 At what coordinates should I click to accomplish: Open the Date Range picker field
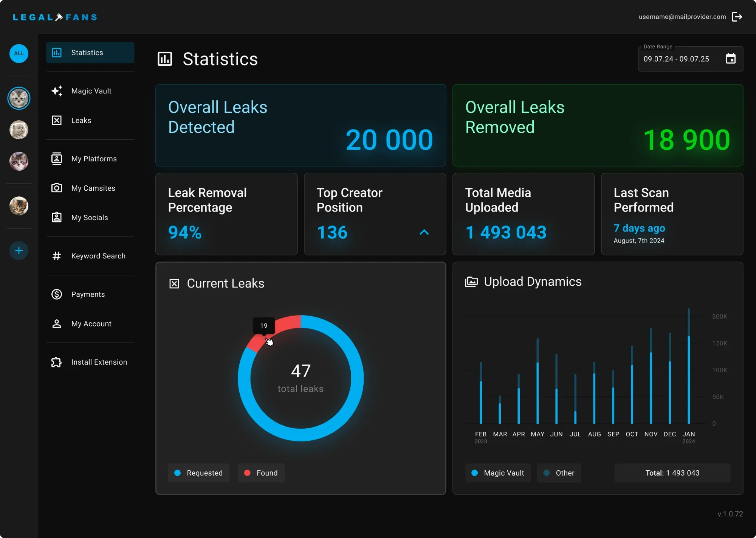[691, 59]
